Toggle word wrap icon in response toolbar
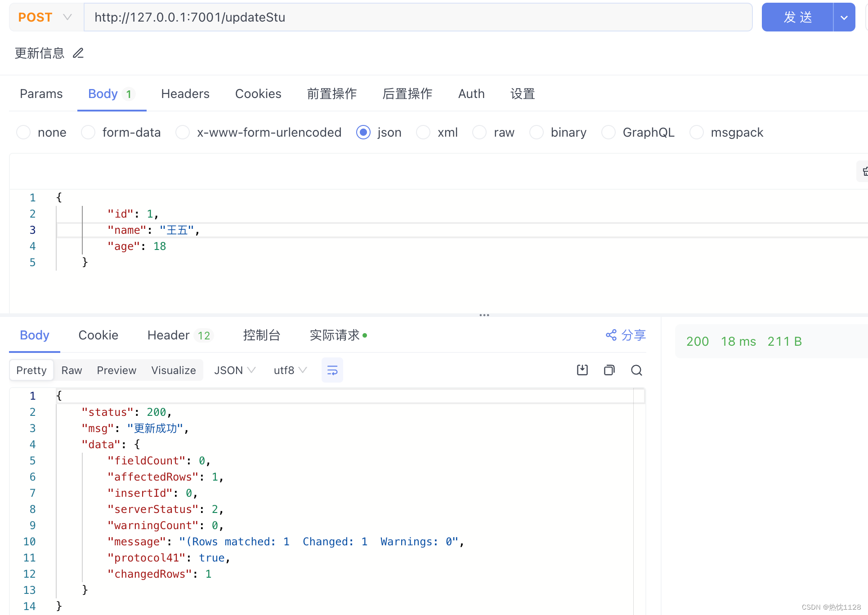Viewport: 868px width, 615px height. coord(332,370)
